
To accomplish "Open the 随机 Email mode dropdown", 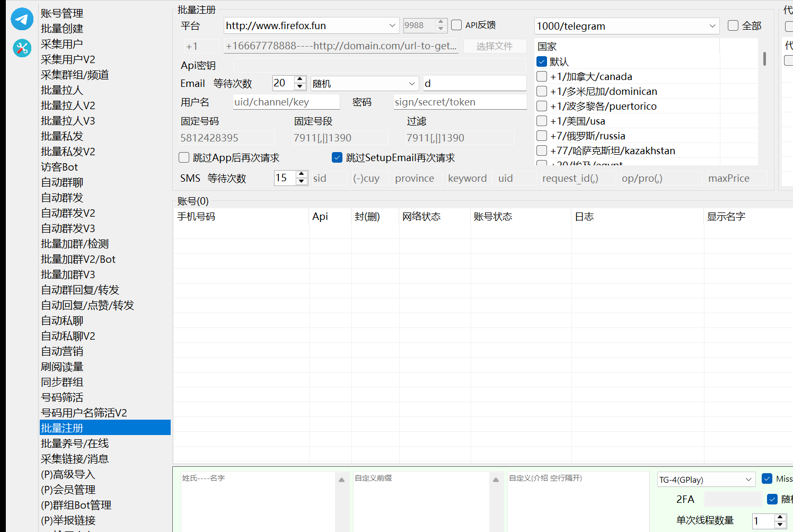I will pos(412,84).
